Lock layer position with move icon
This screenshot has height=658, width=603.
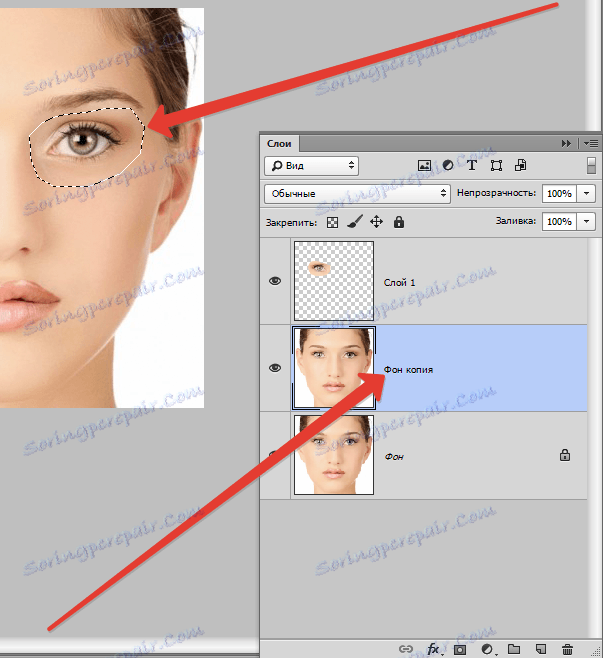tap(376, 222)
